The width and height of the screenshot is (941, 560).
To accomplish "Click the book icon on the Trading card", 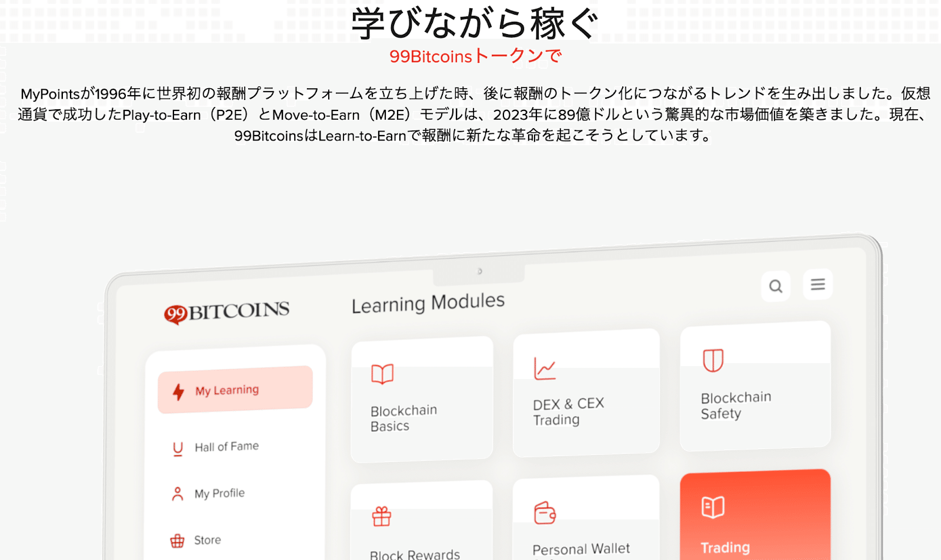I will (713, 507).
